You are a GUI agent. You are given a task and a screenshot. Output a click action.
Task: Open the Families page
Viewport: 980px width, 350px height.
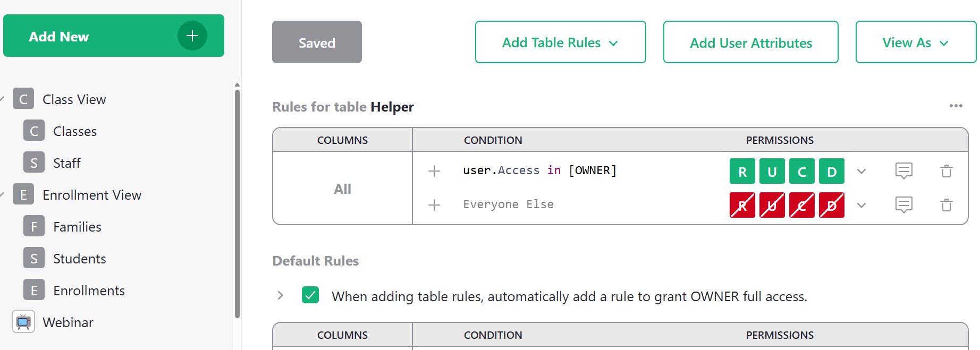[x=77, y=227]
